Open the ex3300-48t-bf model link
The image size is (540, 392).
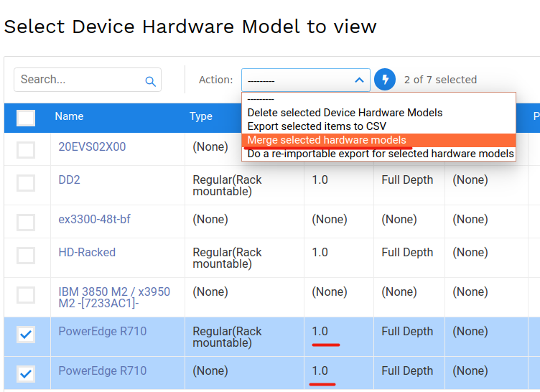tap(94, 219)
